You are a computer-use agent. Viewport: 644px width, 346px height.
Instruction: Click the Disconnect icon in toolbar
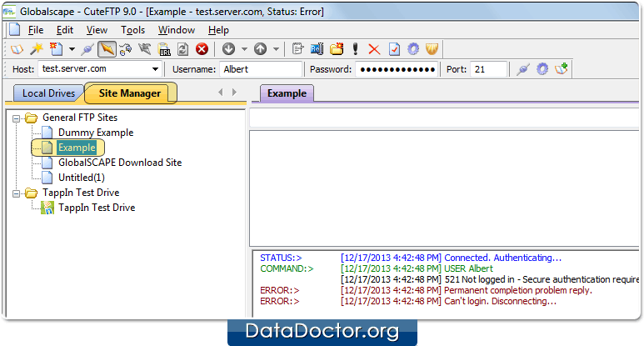tap(145, 49)
